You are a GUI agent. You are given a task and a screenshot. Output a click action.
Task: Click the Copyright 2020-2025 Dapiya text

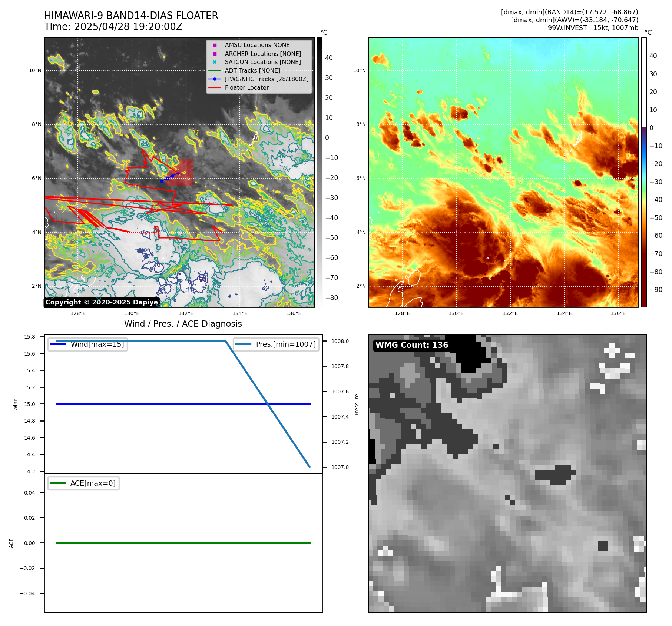102,302
